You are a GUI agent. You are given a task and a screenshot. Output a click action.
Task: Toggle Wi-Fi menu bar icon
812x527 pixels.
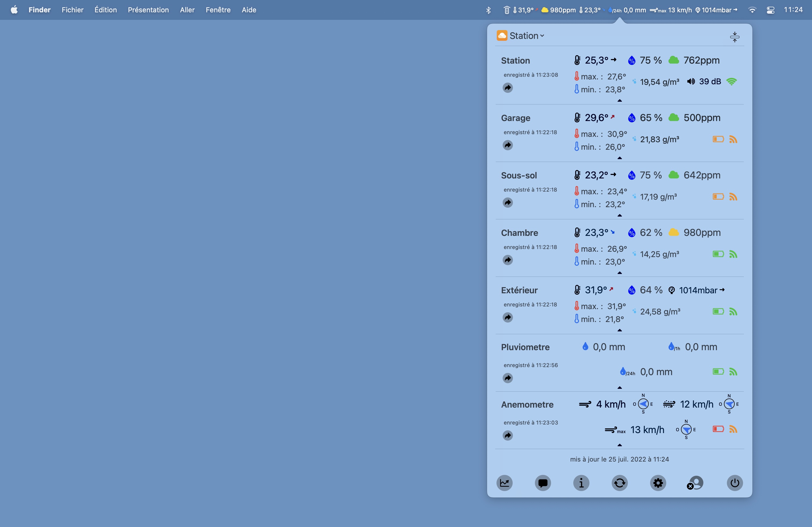752,10
